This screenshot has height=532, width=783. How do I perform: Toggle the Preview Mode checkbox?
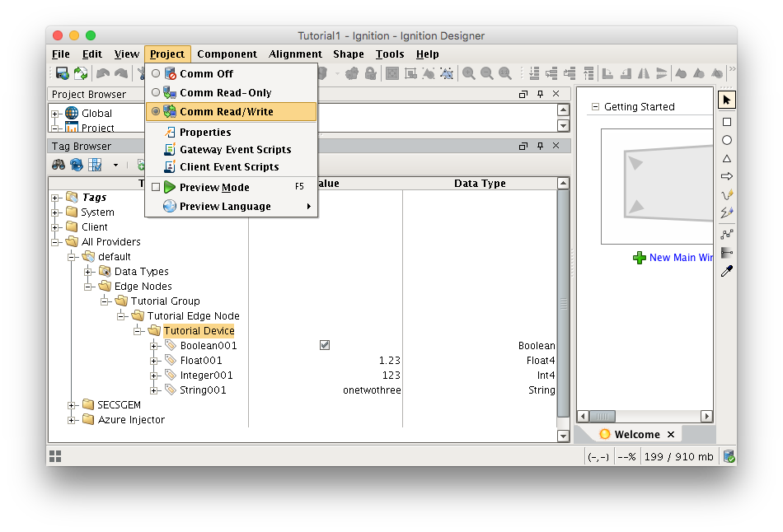pos(156,187)
